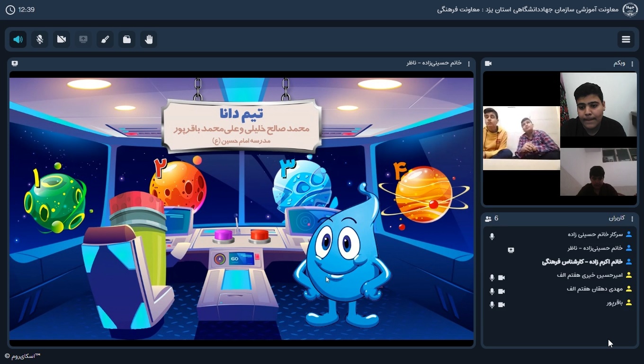This screenshot has width=644, height=364.
Task: Open options menu of the shared screen panel
Action: click(x=469, y=64)
